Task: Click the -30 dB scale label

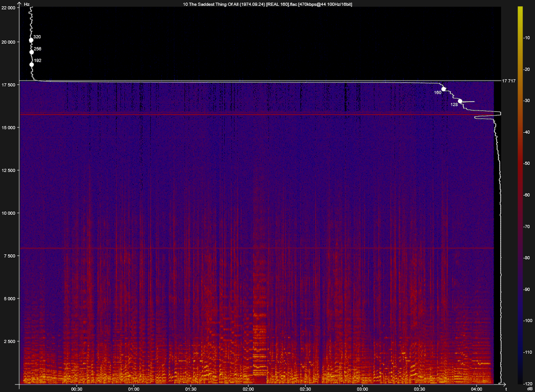Action: [527, 101]
